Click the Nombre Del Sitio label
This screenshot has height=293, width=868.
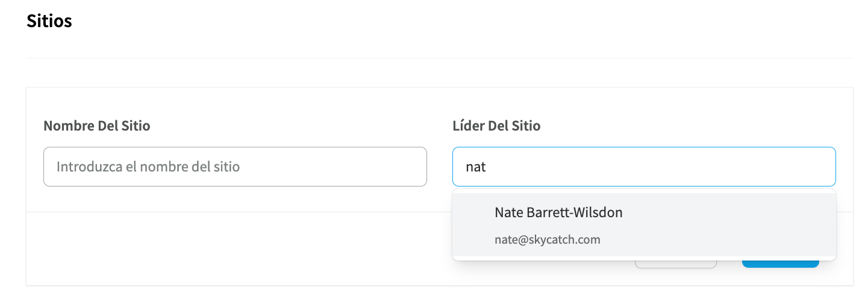97,126
